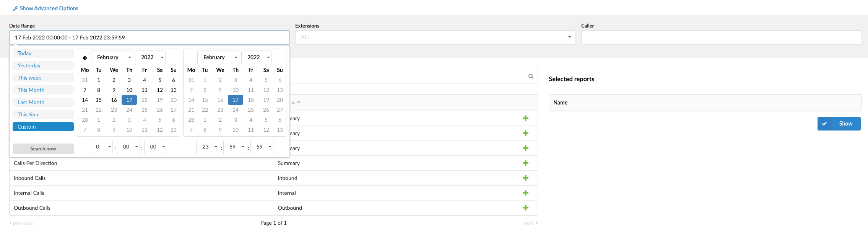Add Outbound Calls report with plus icon
This screenshot has width=868, height=235.
pos(525,208)
